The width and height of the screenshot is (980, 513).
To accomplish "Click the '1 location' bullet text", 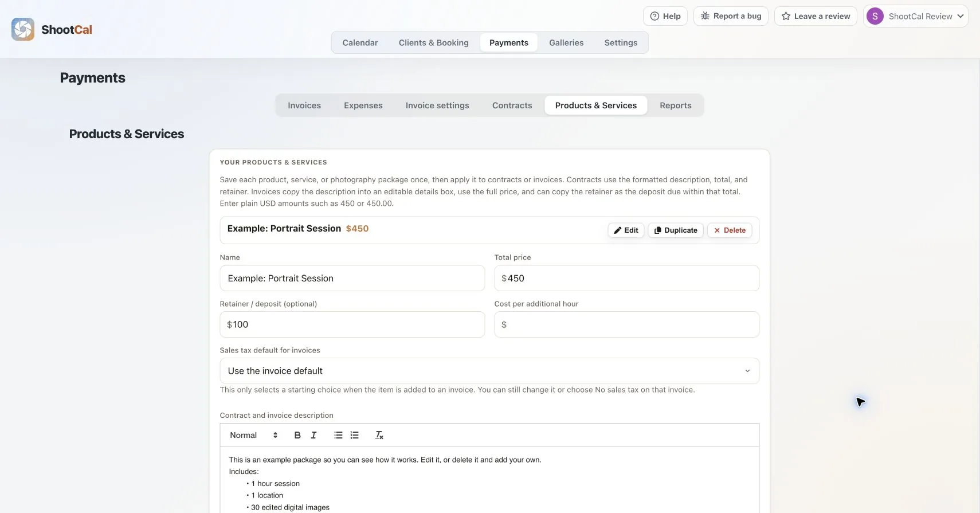I will point(267,495).
